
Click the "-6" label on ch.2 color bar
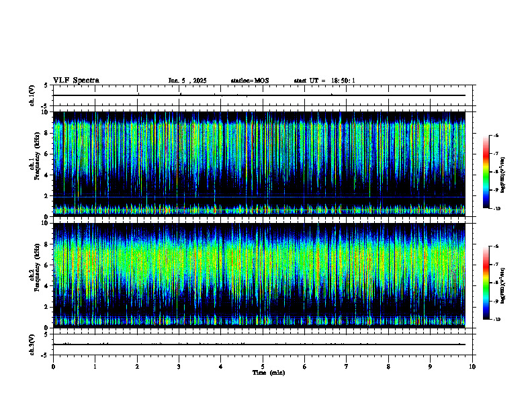point(496,246)
